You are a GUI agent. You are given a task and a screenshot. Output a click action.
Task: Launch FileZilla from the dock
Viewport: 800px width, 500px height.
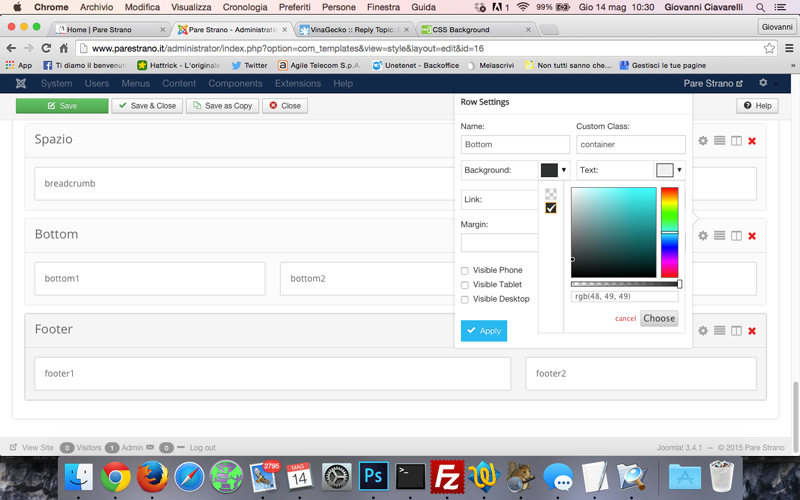(x=447, y=476)
